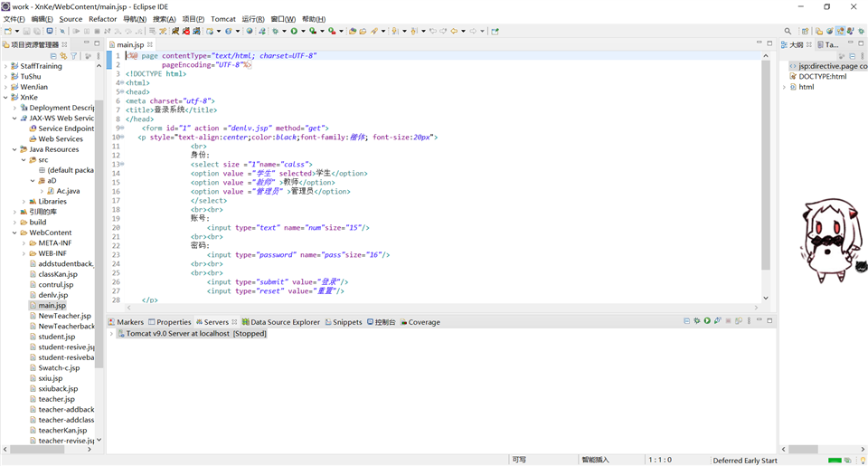Click the Open Web Browser globe icon

pos(250,31)
